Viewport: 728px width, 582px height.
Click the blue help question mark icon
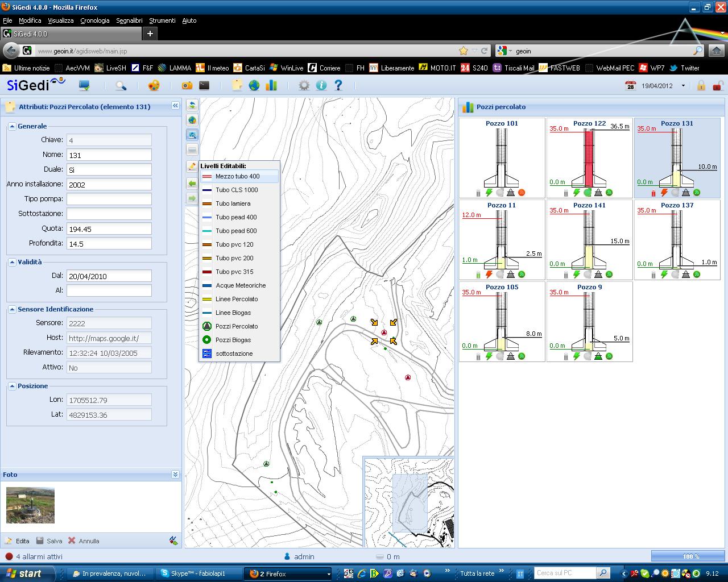click(338, 86)
